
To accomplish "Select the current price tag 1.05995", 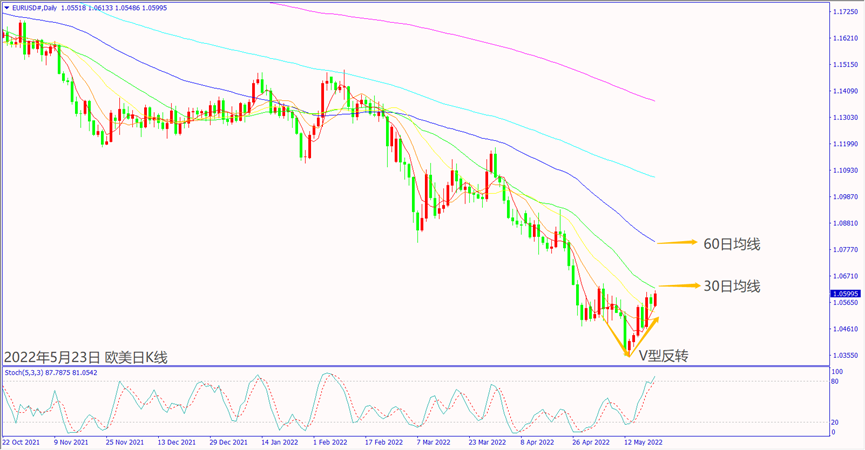I will pyautogui.click(x=845, y=294).
